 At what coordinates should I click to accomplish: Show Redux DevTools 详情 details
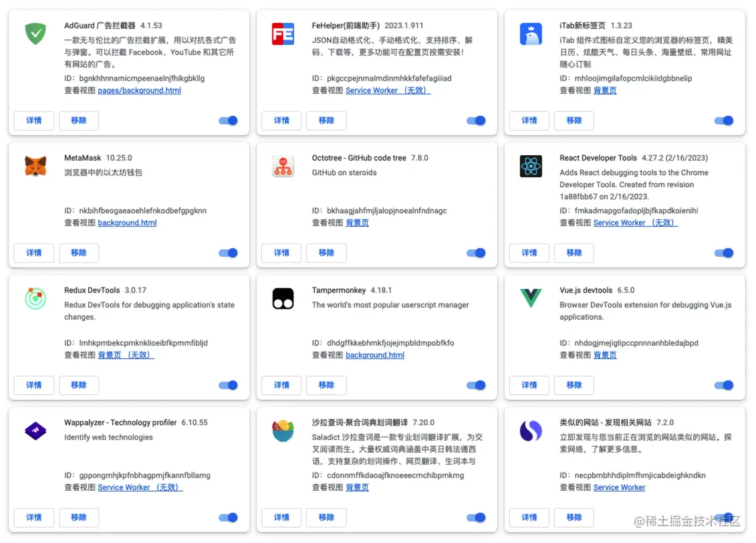tap(33, 385)
